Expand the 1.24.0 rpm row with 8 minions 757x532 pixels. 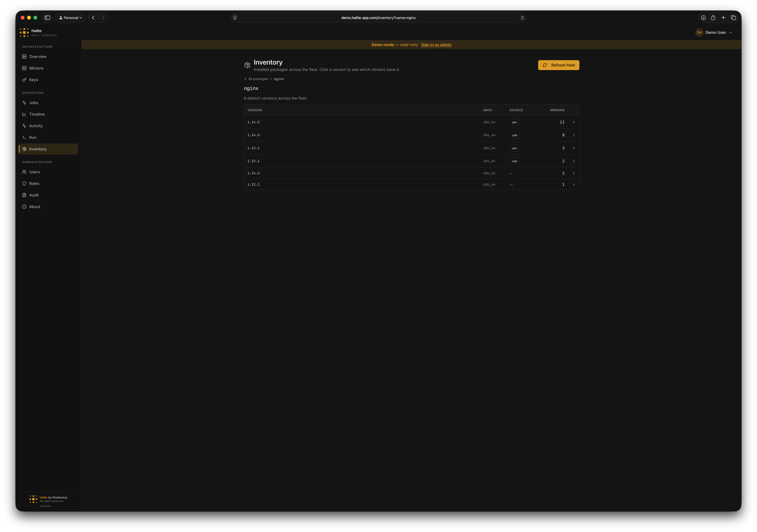[411, 135]
